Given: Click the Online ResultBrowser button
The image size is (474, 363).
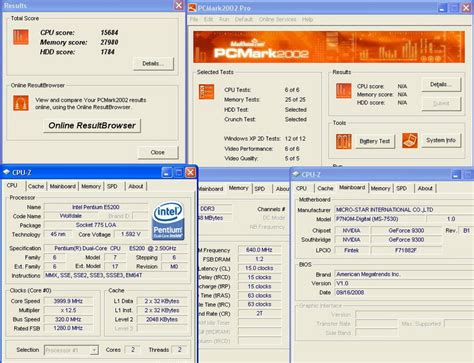Looking at the screenshot, I should 92,126.
